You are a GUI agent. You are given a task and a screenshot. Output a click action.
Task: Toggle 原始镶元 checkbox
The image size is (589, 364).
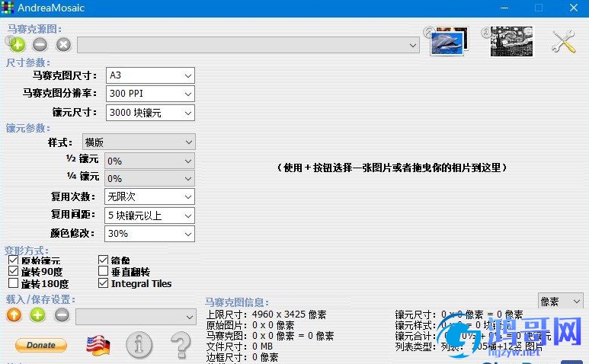[13, 260]
